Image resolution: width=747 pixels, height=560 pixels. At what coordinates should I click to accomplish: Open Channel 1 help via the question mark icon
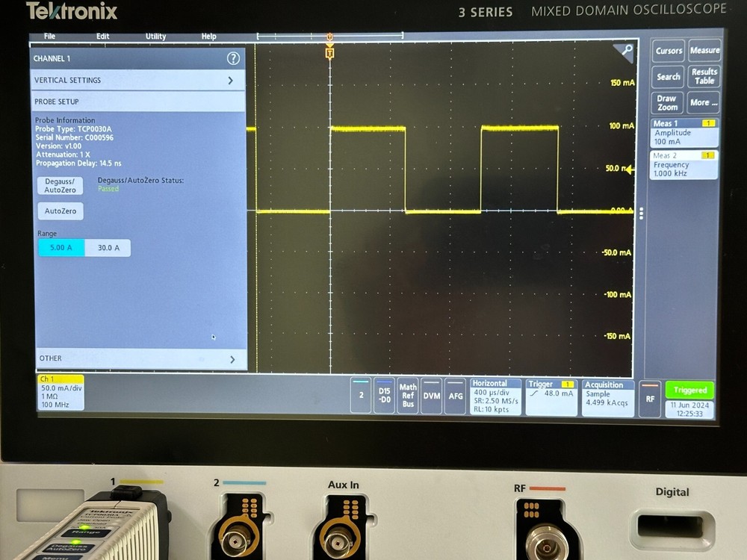[x=234, y=58]
